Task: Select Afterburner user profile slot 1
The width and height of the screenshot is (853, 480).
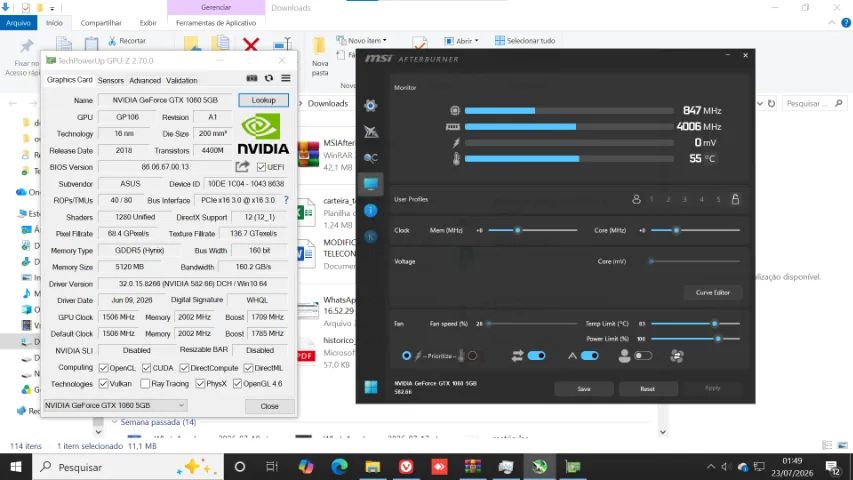Action: (x=652, y=200)
